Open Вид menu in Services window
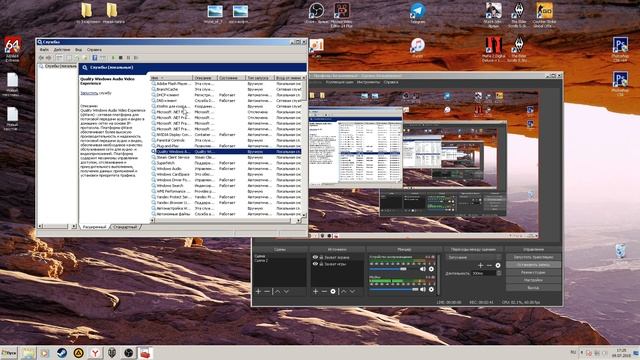 (x=78, y=50)
